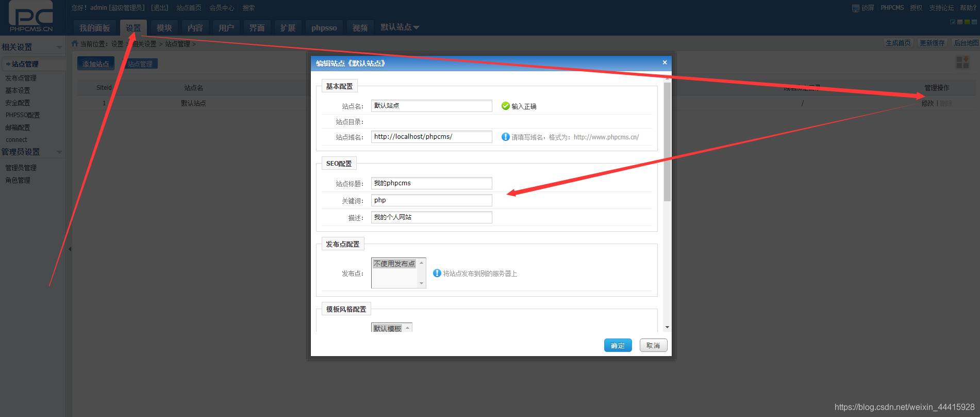Click the 添加站点 button
980x417 pixels.
click(x=96, y=63)
